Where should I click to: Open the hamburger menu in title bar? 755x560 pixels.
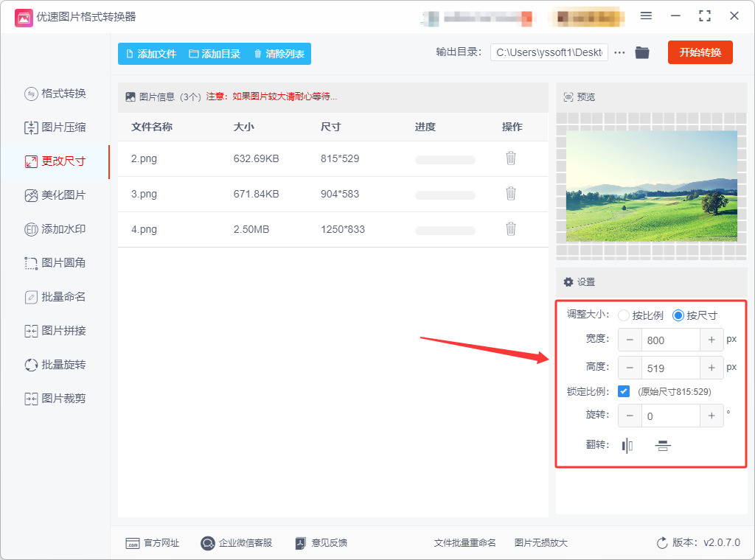[646, 16]
